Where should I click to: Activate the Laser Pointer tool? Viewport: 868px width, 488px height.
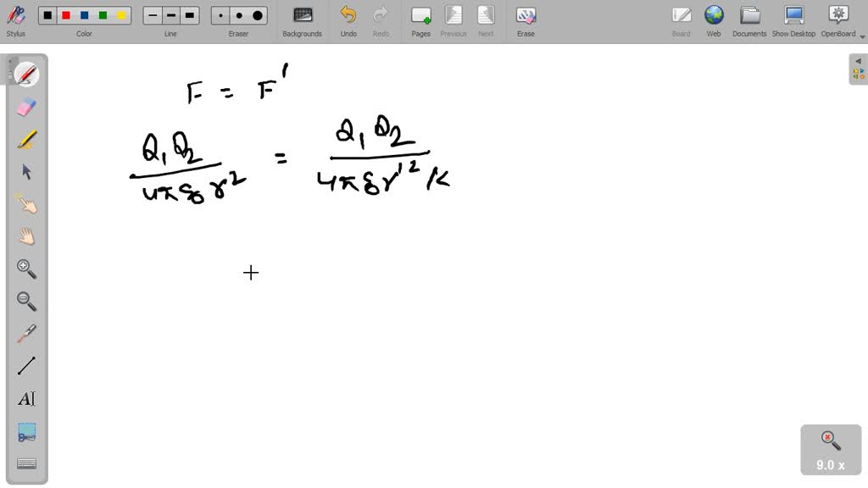pos(25,333)
